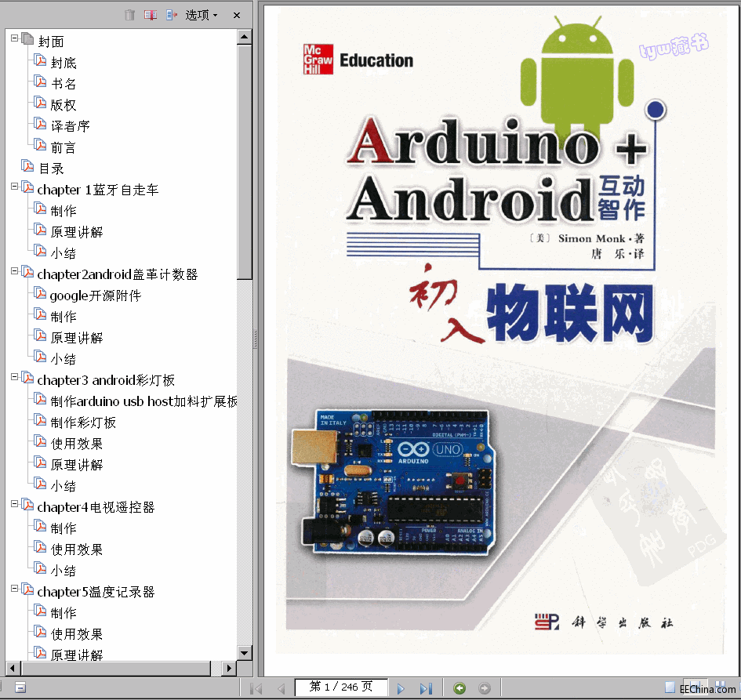Click PDF icon beside 目录

pyautogui.click(x=28, y=166)
